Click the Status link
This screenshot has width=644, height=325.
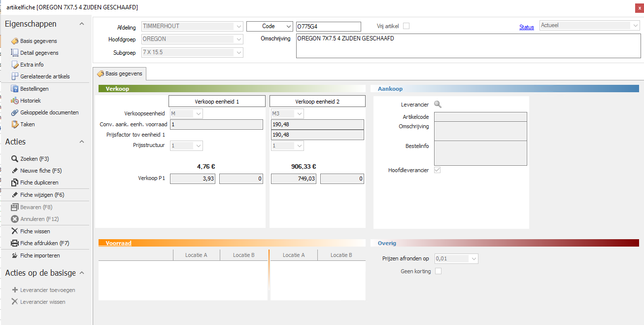(526, 27)
